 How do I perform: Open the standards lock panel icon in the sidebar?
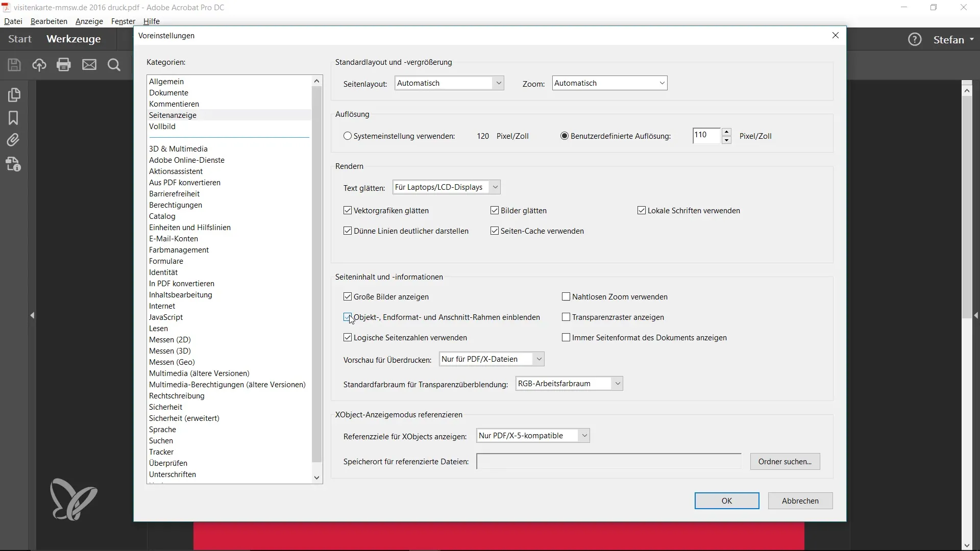coord(13,164)
